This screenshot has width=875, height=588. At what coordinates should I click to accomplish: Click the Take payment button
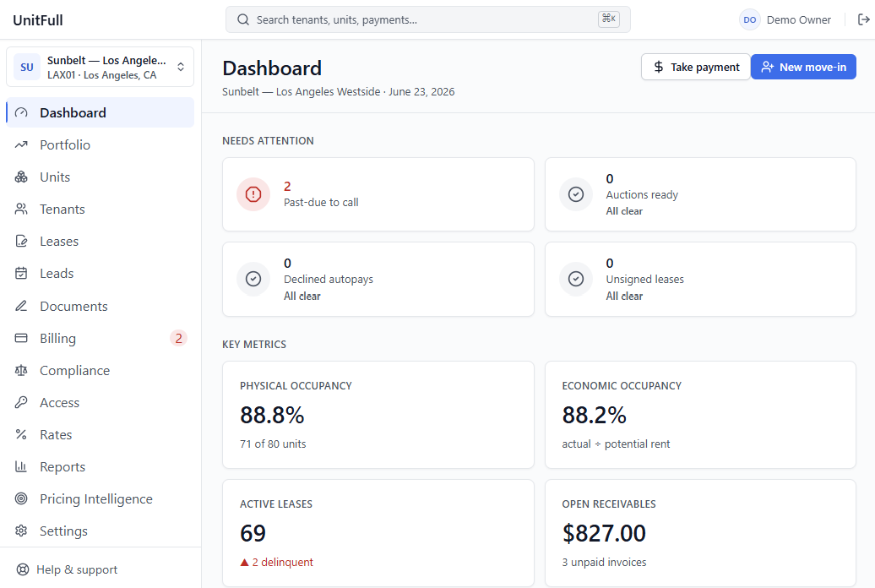click(696, 67)
